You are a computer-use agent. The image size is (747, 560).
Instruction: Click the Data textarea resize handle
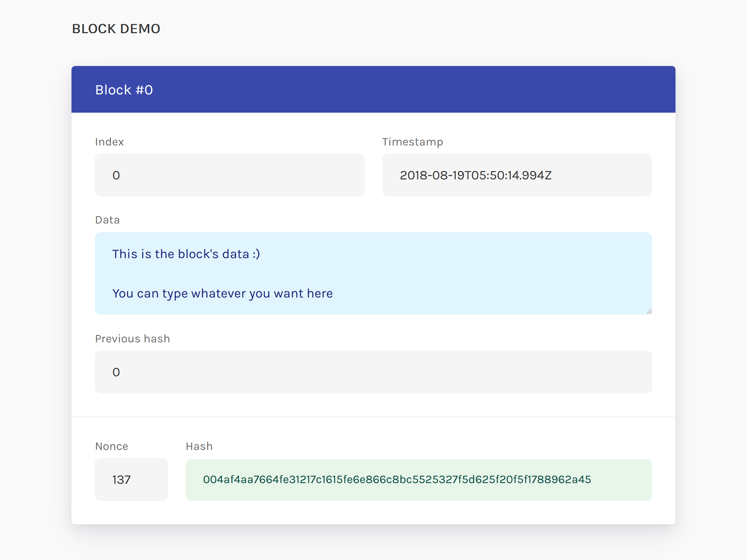pos(649,312)
